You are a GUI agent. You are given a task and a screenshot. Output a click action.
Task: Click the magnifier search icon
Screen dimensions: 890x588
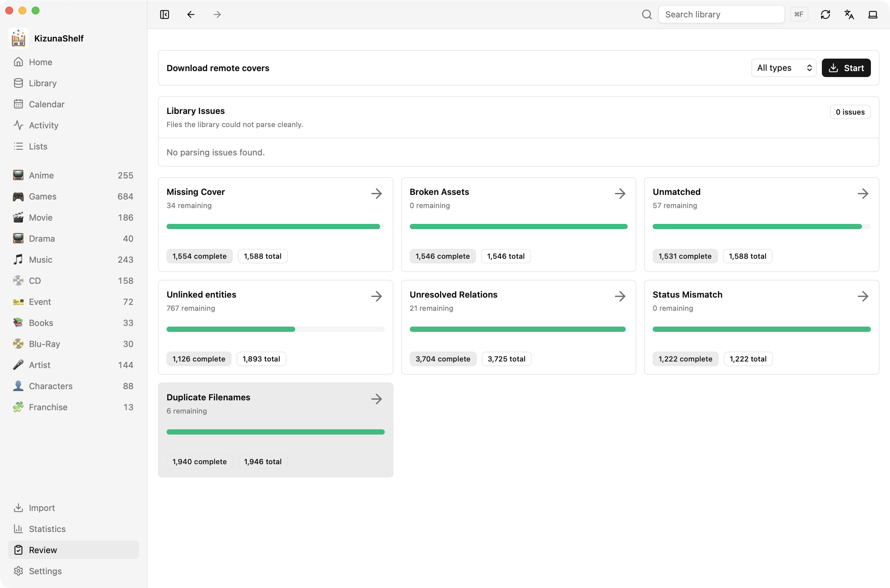click(x=647, y=14)
